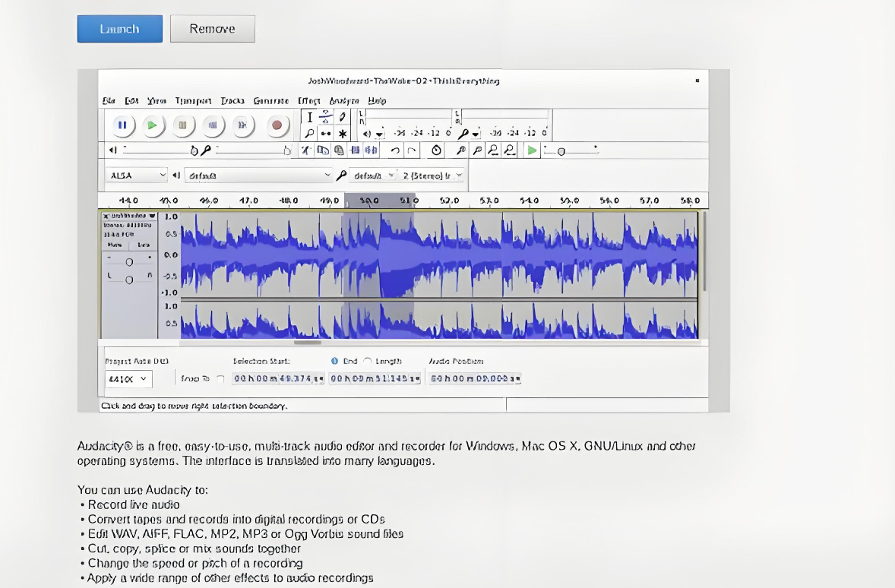This screenshot has height=588, width=895.
Task: Click the track gain slider knob
Action: pyautogui.click(x=129, y=262)
